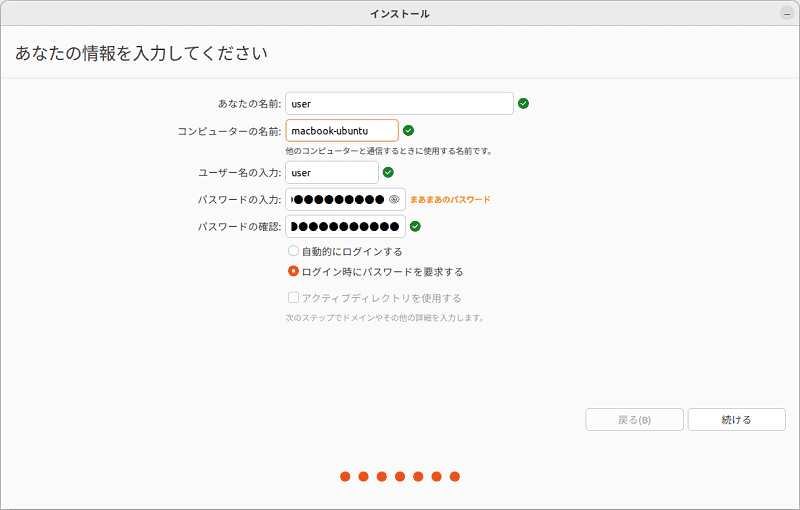Screen dimensions: 800x510
Task: Click 他のコンピューターと通信するときに使用する名前です hint
Action: click(x=389, y=151)
